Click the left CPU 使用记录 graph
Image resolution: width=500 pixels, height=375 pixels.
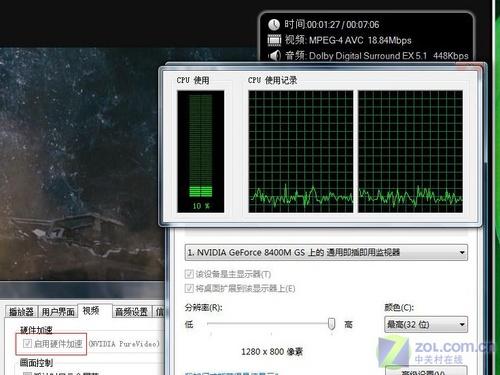pos(301,152)
